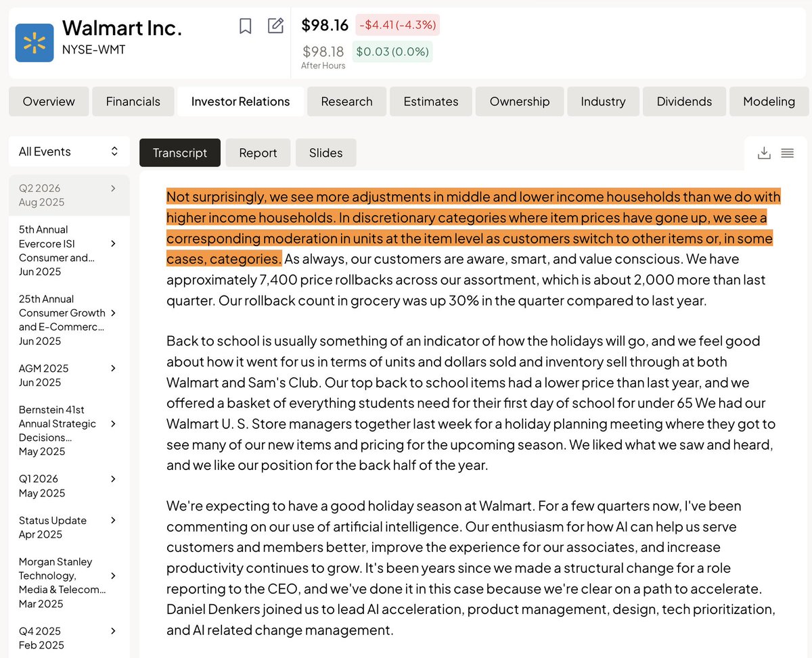The width and height of the screenshot is (812, 658).
Task: Select the Q2 2026 Aug 2025 event
Action: pyautogui.click(x=69, y=195)
